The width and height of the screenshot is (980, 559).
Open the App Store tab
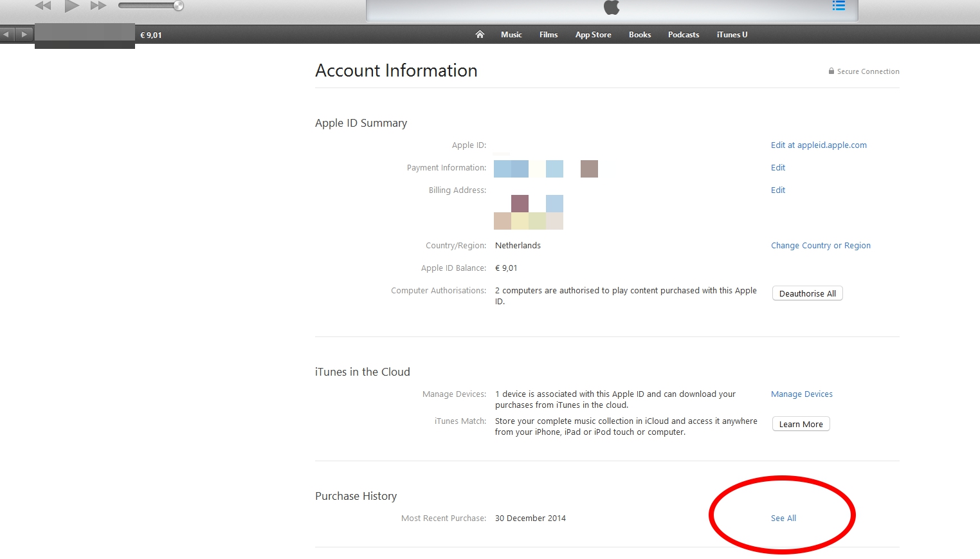click(593, 35)
